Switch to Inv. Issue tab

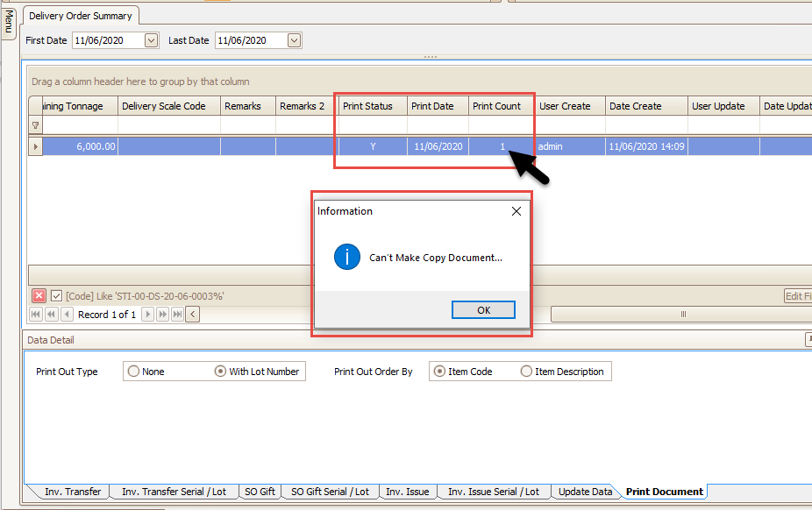(408, 492)
